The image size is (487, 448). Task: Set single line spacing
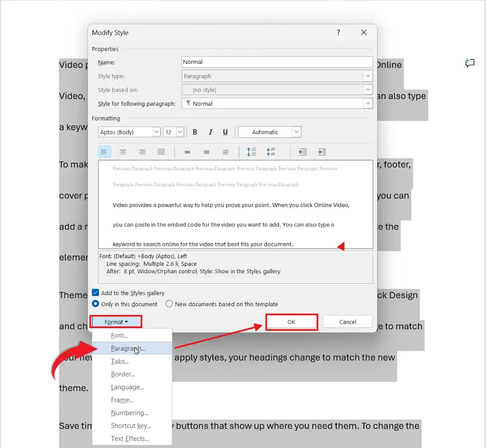(x=187, y=152)
